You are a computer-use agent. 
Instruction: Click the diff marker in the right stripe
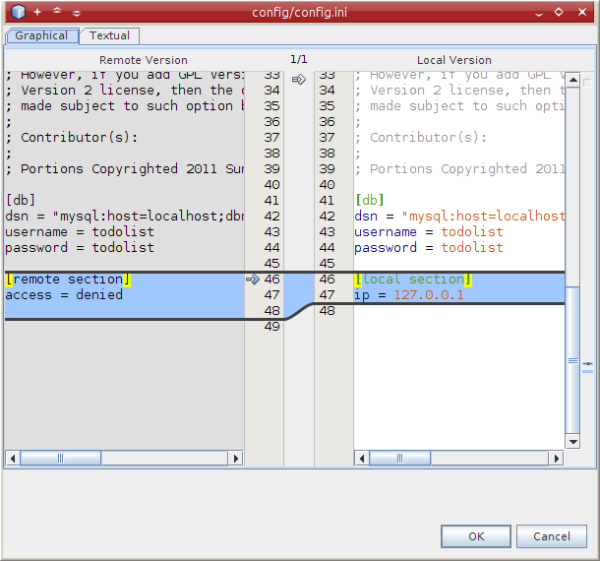587,363
